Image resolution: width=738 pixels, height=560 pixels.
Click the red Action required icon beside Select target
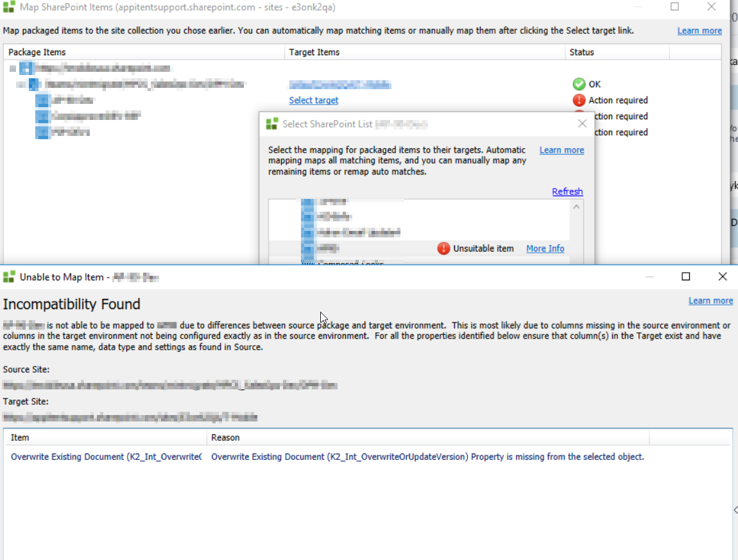[x=579, y=100]
